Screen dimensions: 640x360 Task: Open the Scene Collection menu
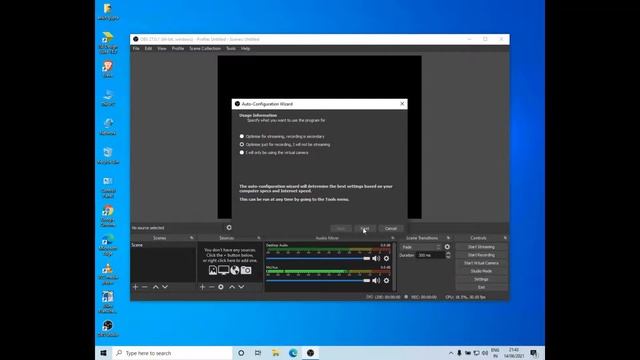(205, 49)
